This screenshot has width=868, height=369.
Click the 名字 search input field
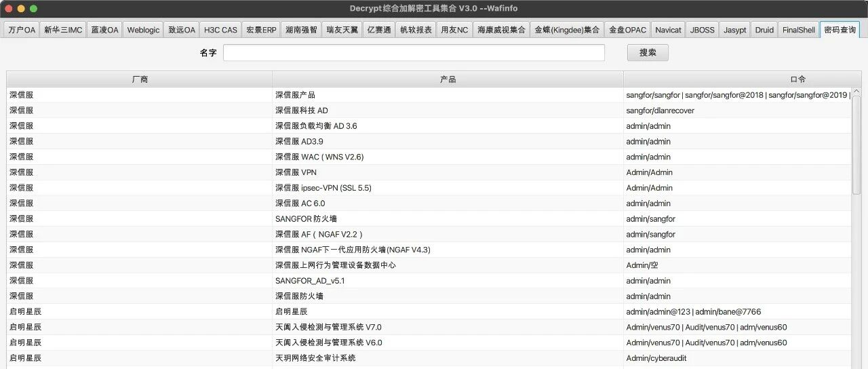tap(414, 52)
